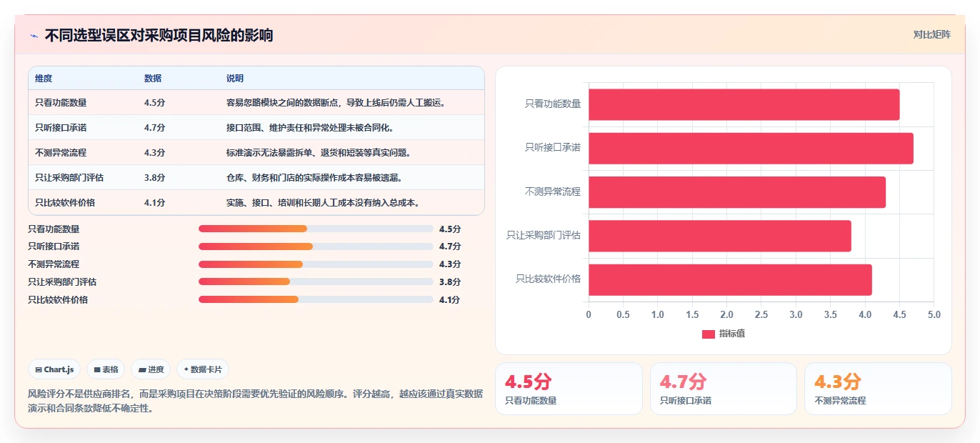
Task: Click the 4.7分 table value cell
Action: (155, 128)
